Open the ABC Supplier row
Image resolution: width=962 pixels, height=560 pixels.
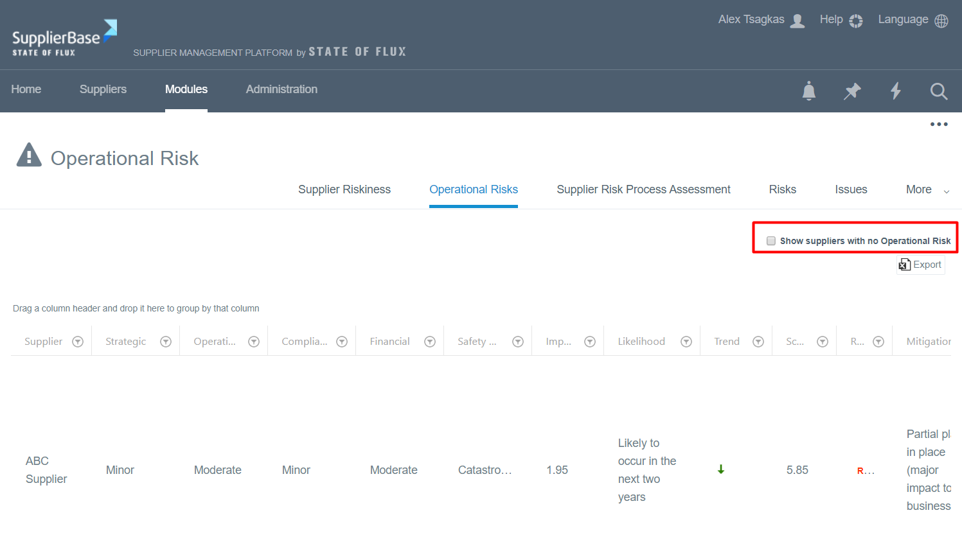click(x=46, y=470)
